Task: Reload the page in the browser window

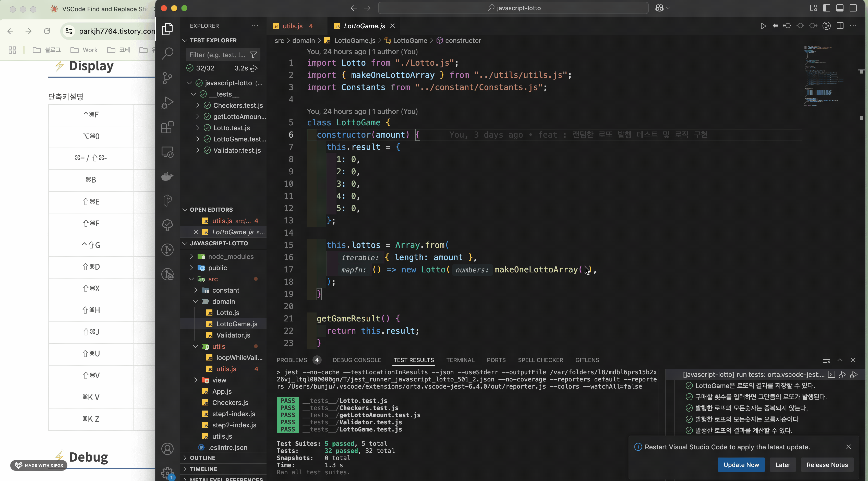Action: pyautogui.click(x=47, y=31)
